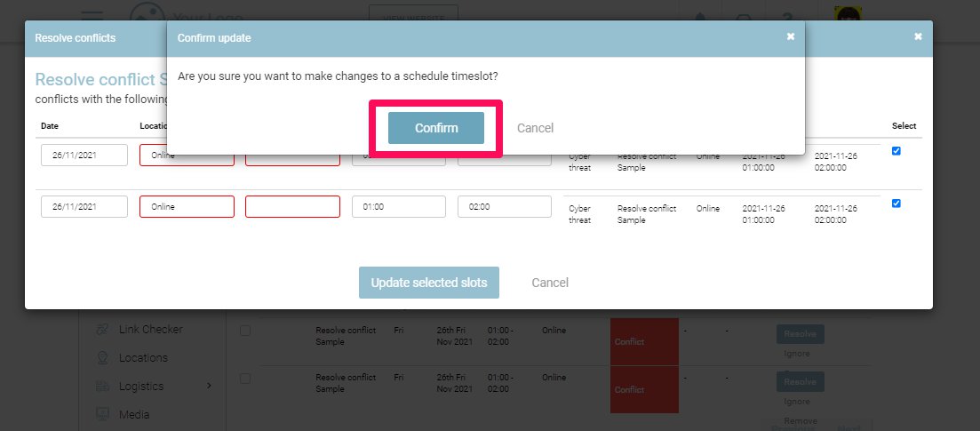Screen dimensions: 980x431
Task: Uncheck the Select checkbox in first conflict row
Action: pos(896,151)
